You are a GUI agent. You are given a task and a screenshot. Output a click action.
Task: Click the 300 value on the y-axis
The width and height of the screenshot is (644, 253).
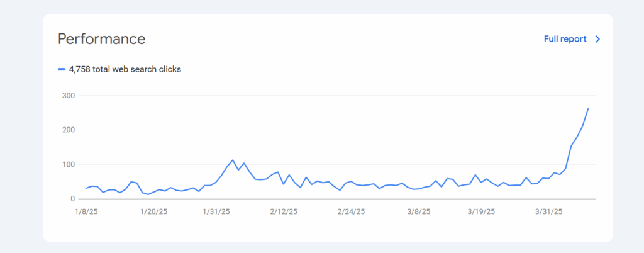(68, 96)
